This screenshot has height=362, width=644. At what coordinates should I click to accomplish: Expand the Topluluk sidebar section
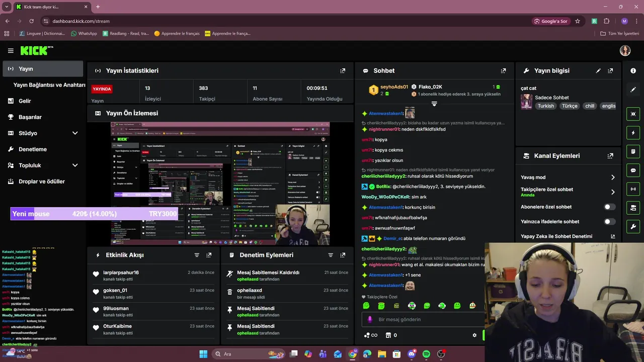point(75,165)
